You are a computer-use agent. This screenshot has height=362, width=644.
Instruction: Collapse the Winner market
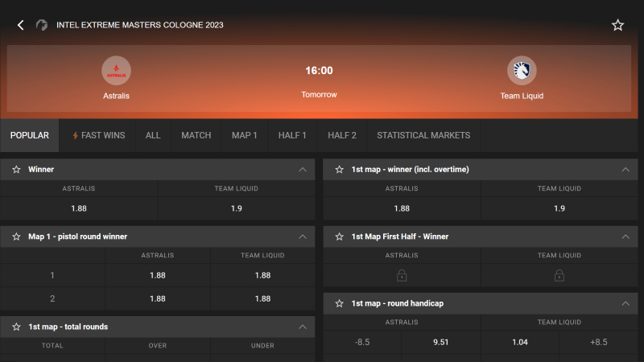tap(303, 170)
